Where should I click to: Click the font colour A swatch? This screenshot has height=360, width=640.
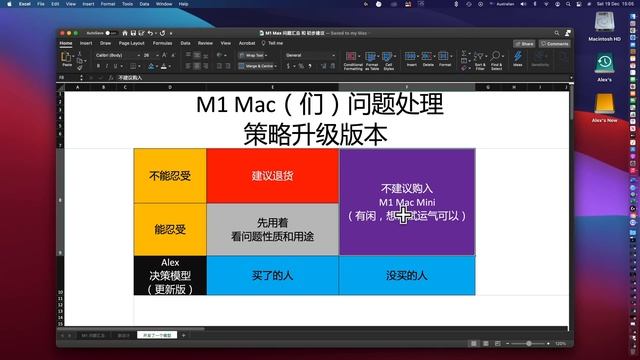point(164,66)
